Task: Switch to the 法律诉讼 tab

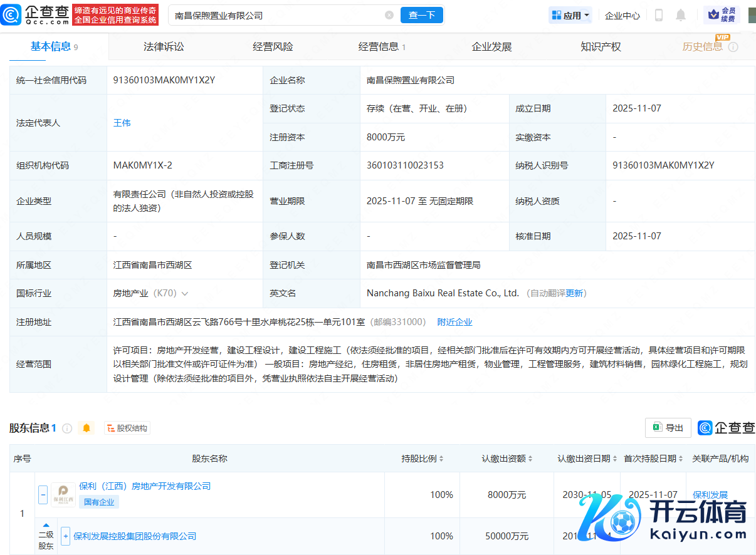Action: (x=164, y=47)
